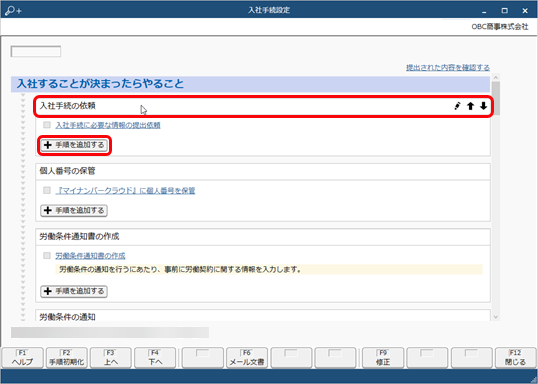The image size is (538, 384).
Task: Click the F3 上へ button
Action: 111,358
